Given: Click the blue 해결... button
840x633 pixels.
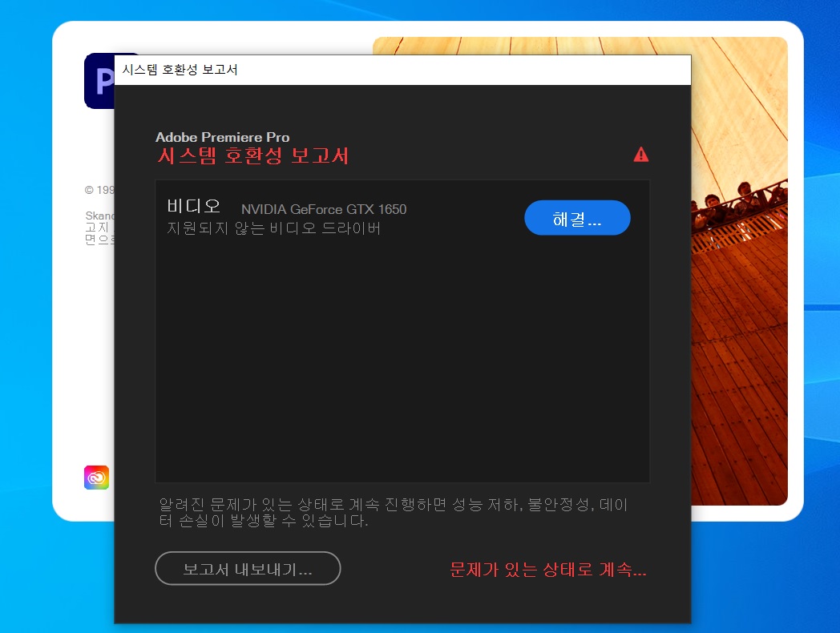Looking at the screenshot, I should (577, 218).
